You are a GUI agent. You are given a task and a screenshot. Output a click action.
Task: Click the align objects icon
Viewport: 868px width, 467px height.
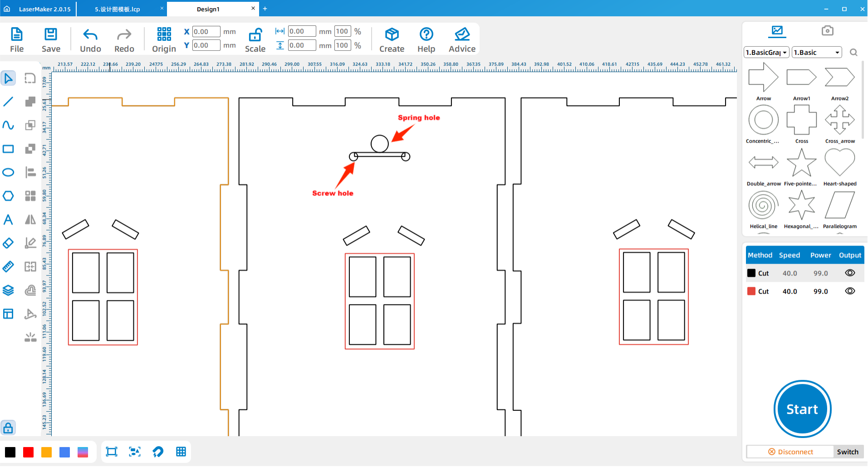(x=30, y=172)
